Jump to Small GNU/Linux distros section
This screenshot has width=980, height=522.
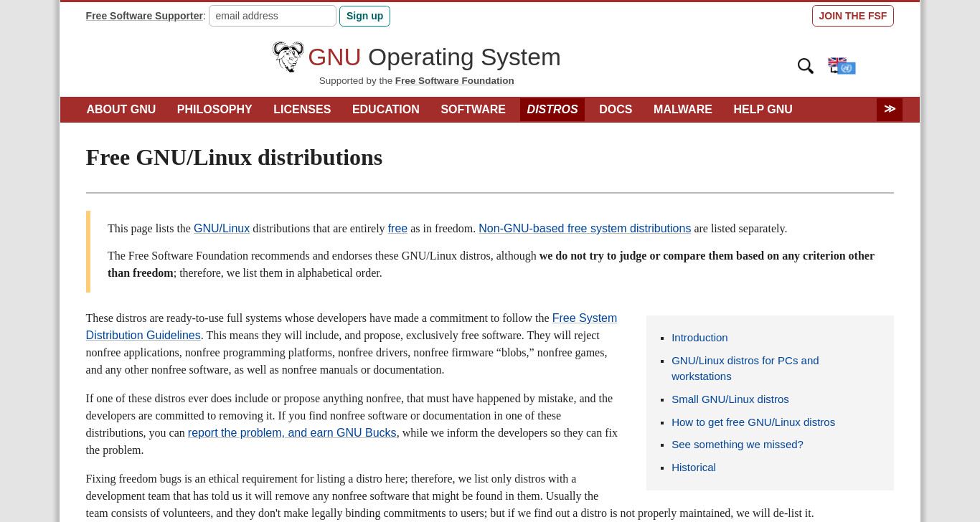click(x=730, y=399)
